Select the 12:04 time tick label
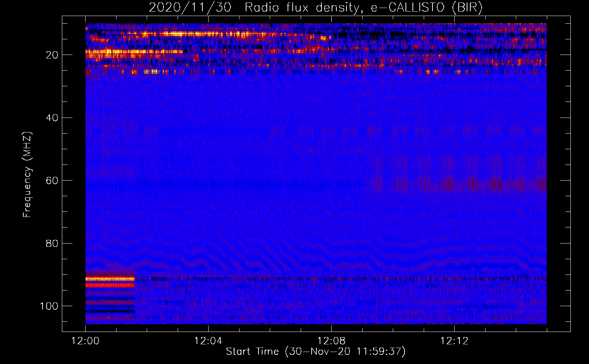The image size is (589, 364). point(208,341)
